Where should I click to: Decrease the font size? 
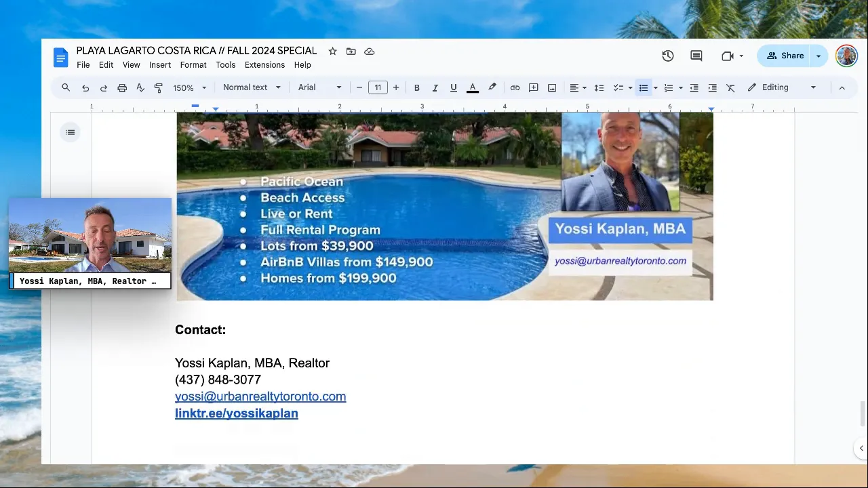(x=359, y=87)
